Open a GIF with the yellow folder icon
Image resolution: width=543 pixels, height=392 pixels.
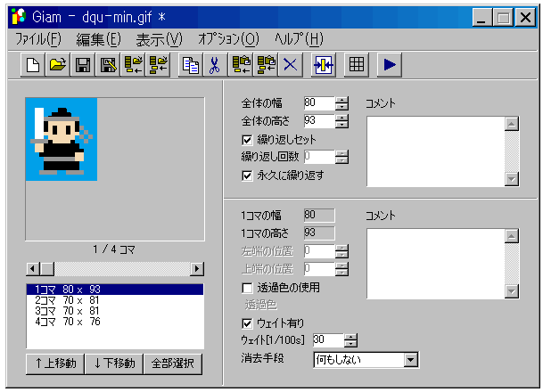[58, 65]
